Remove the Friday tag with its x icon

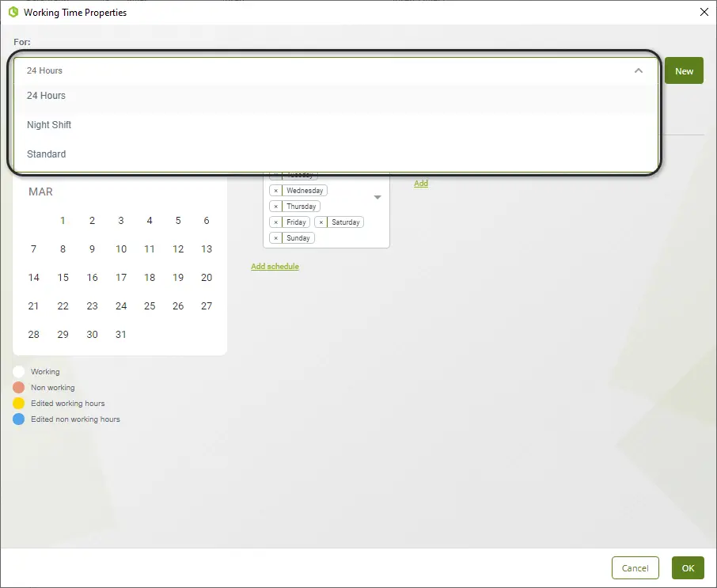[x=275, y=222]
